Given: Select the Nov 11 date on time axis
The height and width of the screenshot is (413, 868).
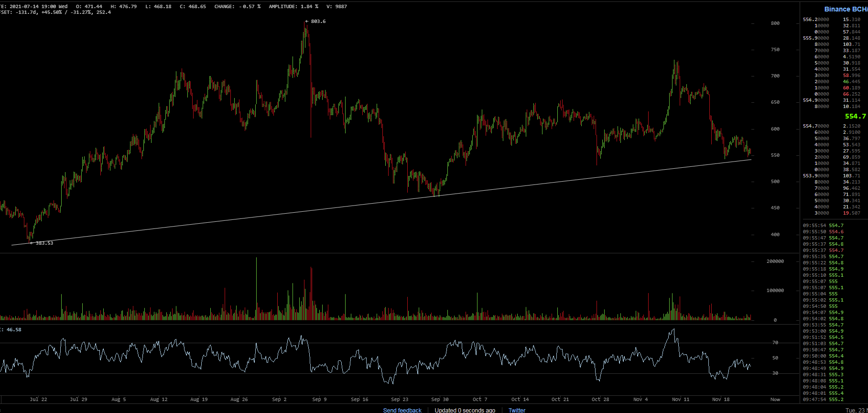Looking at the screenshot, I should click(x=681, y=399).
